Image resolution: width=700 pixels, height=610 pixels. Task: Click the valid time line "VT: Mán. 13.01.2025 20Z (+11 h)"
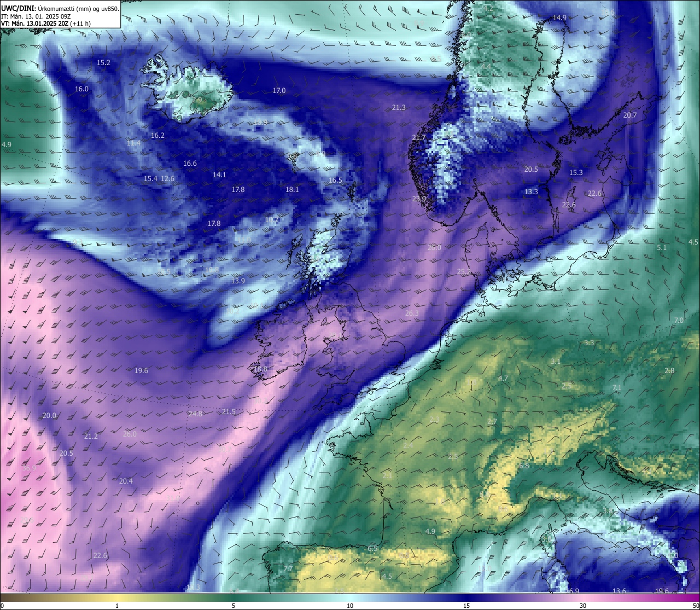tap(46, 24)
